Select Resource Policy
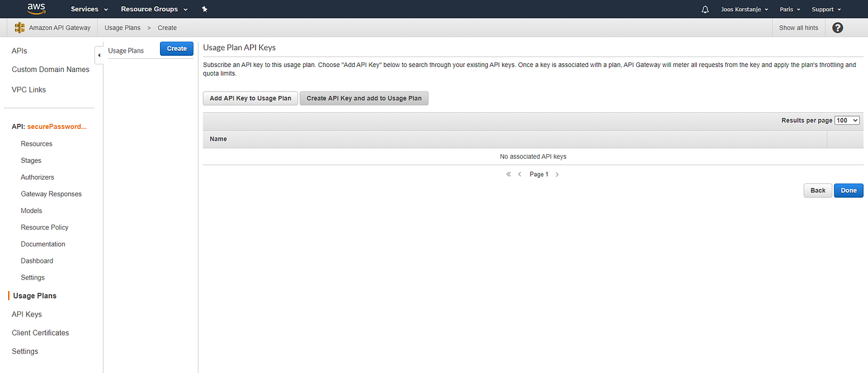 (x=45, y=227)
